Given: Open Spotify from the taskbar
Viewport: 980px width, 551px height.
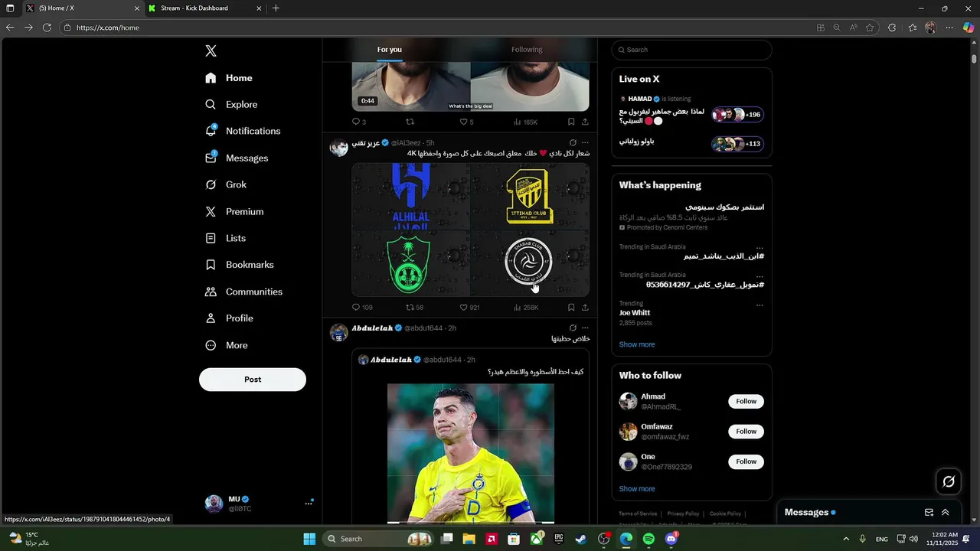Looking at the screenshot, I should click(x=648, y=539).
